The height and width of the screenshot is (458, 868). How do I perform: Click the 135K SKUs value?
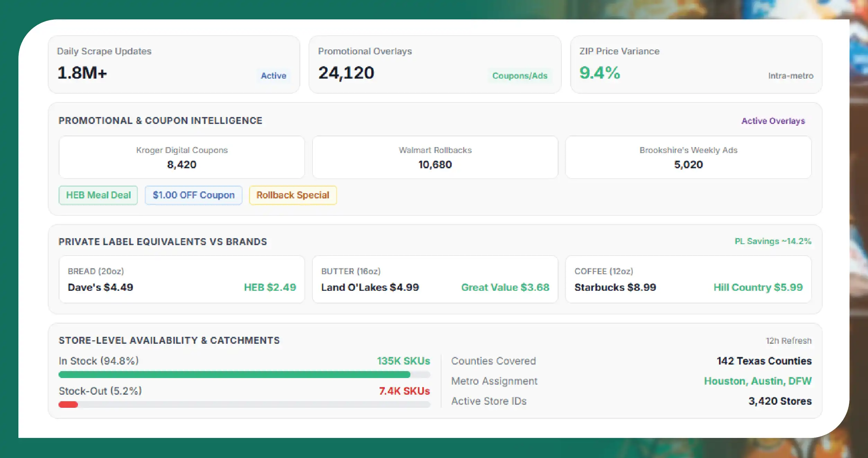click(x=404, y=361)
